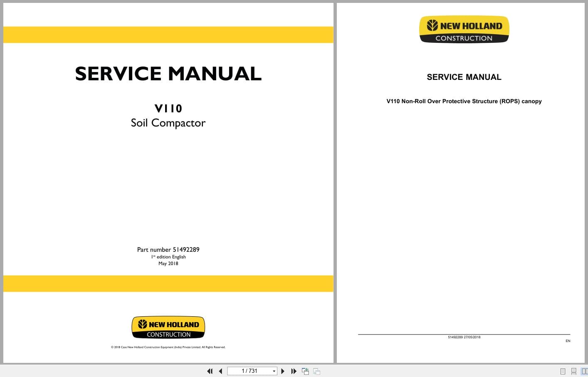Image resolution: width=588 pixels, height=377 pixels.
Task: Click the grayed next view navigation icon
Action: (316, 371)
